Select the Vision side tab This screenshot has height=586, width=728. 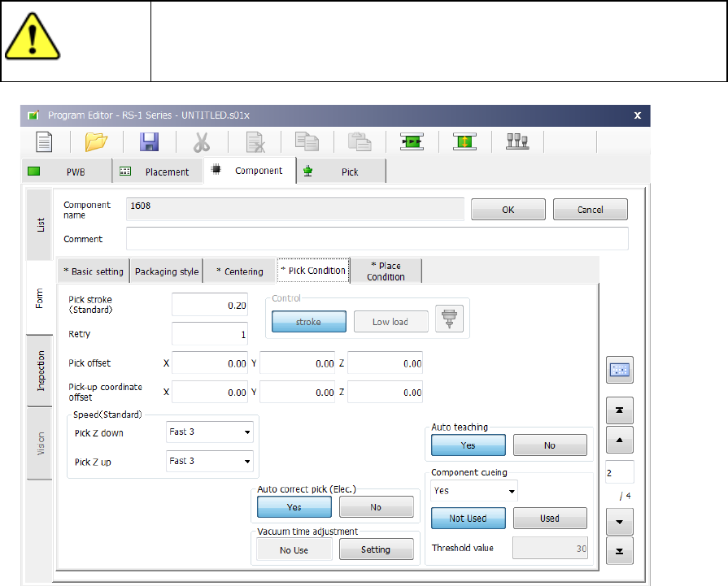41,443
